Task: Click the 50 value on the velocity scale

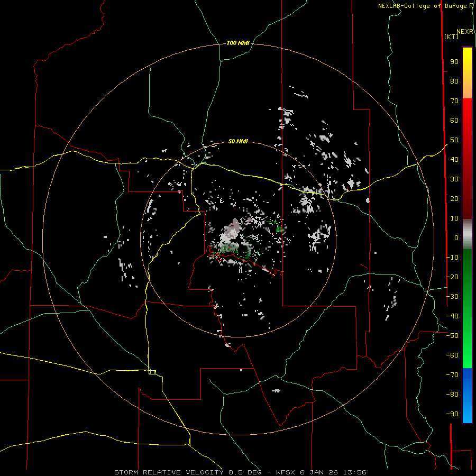Action: [454, 140]
